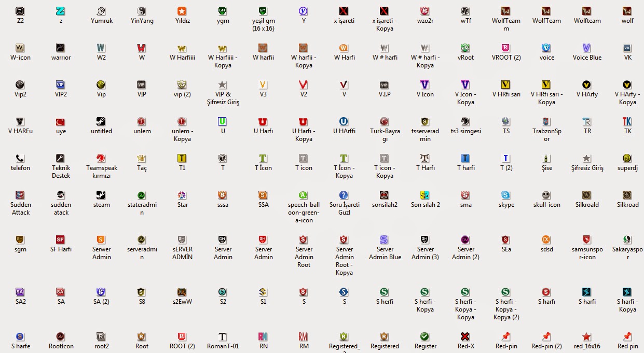Open the wolf icon
Screen dimensions: 644x353
click(x=627, y=11)
